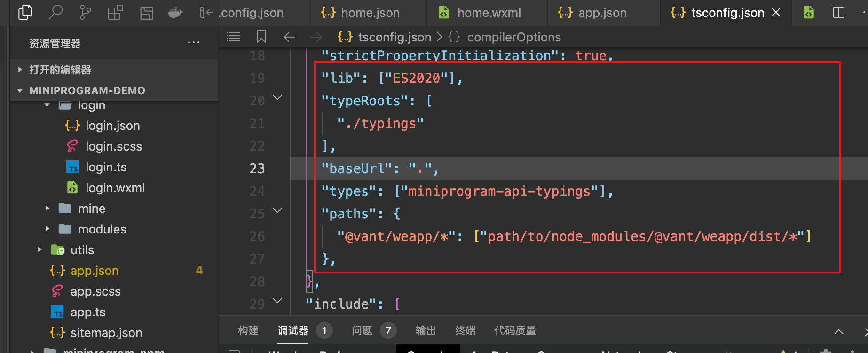Screen dimensions: 868x353
Task: Click the "include" key on line 29
Action: click(x=340, y=304)
